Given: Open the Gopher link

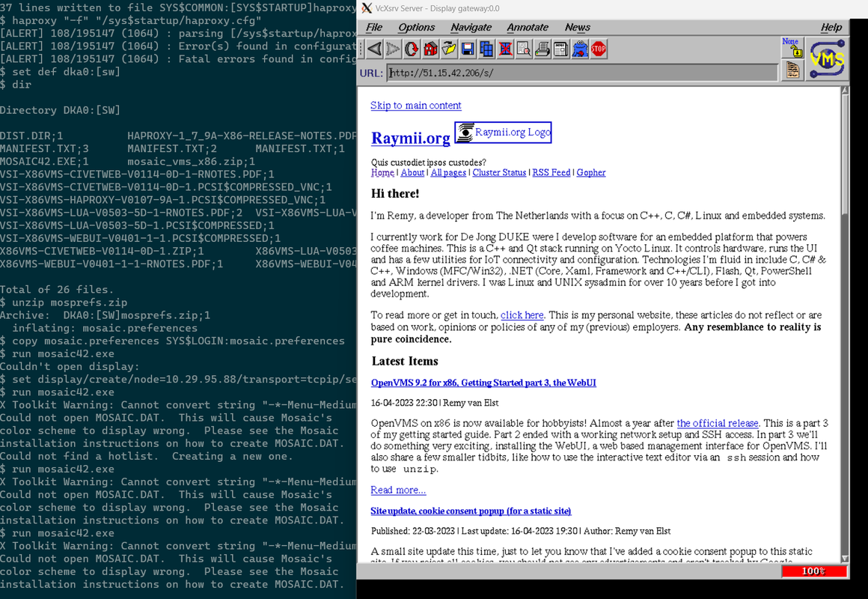Looking at the screenshot, I should pos(591,172).
